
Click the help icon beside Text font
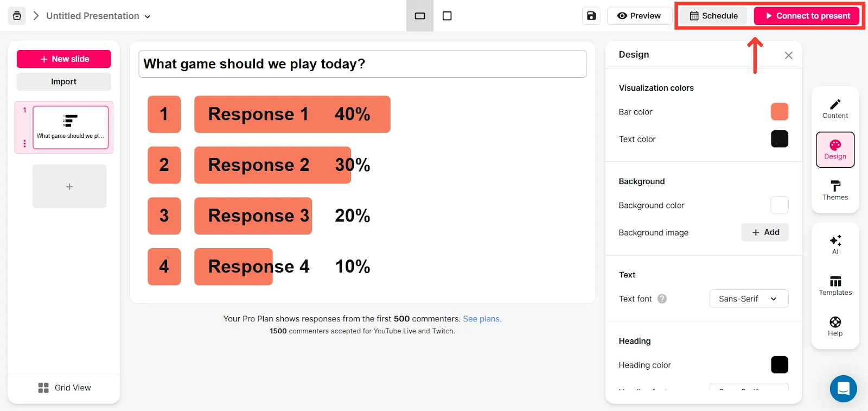tap(662, 299)
